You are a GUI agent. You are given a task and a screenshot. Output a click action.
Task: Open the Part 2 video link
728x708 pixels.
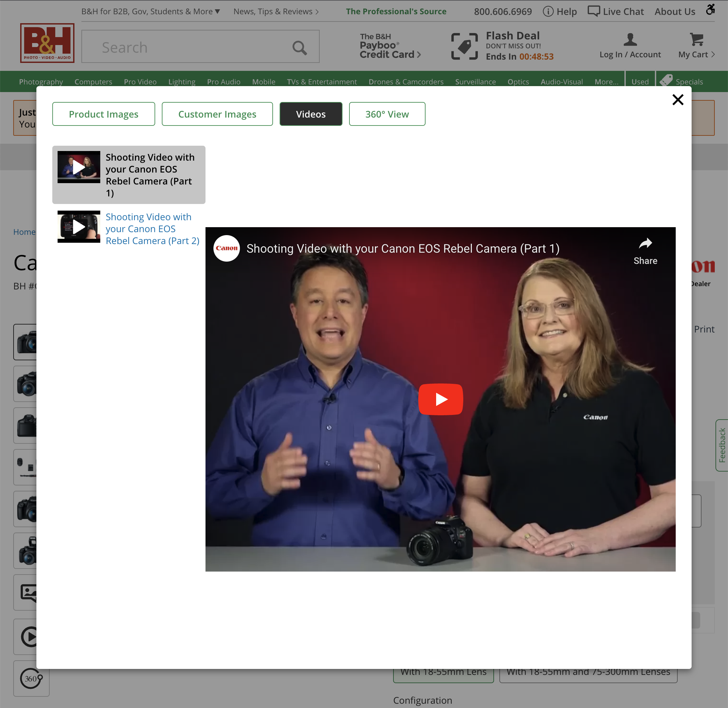(x=152, y=229)
